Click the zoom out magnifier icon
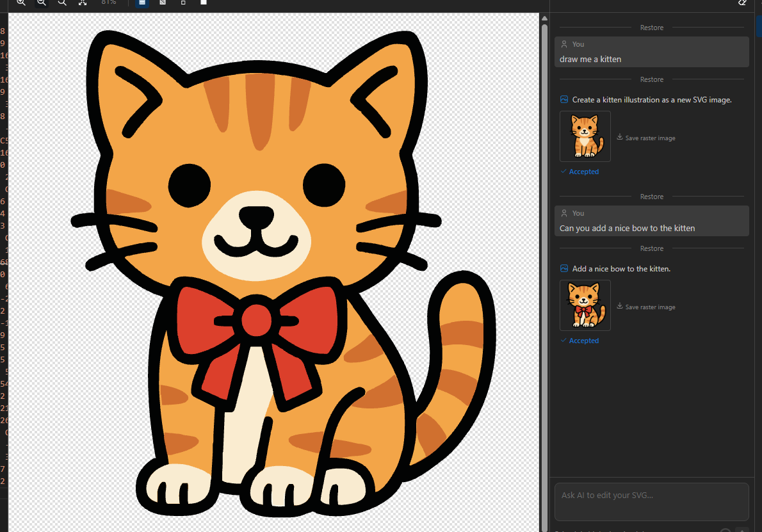762x532 pixels. [42, 2]
